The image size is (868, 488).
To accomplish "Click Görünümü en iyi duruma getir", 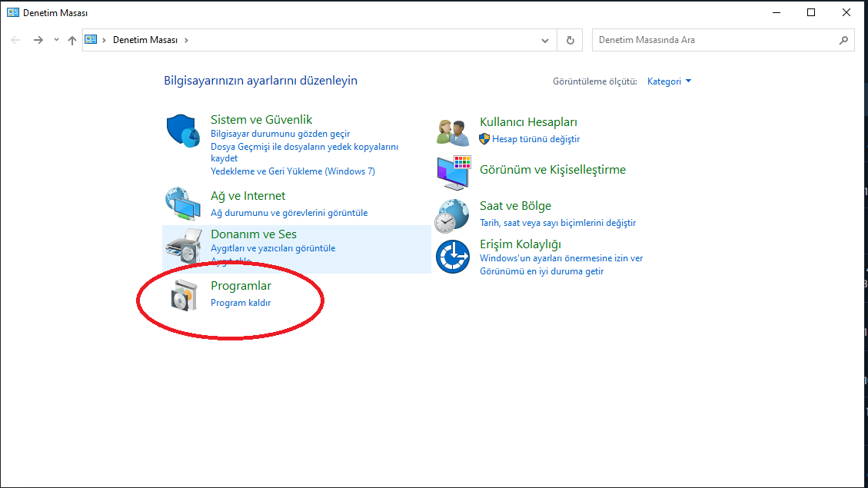I will click(x=541, y=271).
